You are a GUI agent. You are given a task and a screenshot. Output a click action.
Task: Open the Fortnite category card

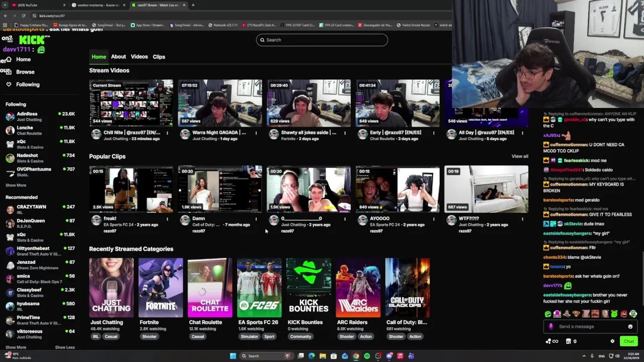click(x=160, y=288)
